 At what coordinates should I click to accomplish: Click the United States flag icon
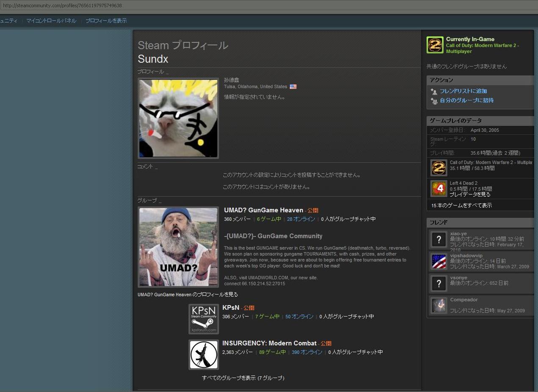coord(293,86)
